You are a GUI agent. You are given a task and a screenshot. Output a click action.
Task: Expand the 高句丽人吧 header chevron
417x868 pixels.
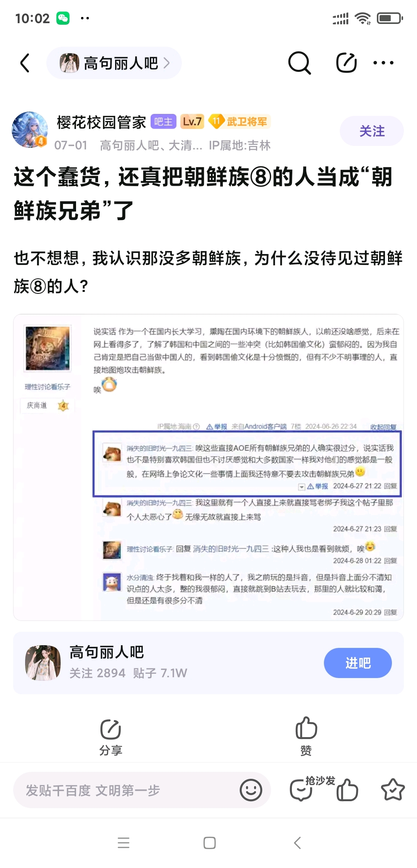(167, 63)
